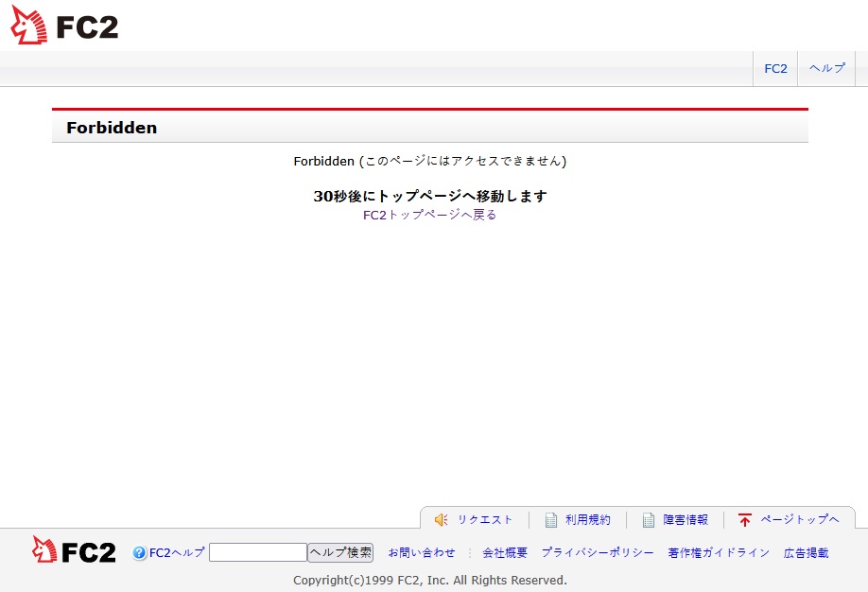Click the document icon beside 利用規約
868x592 pixels.
point(551,520)
